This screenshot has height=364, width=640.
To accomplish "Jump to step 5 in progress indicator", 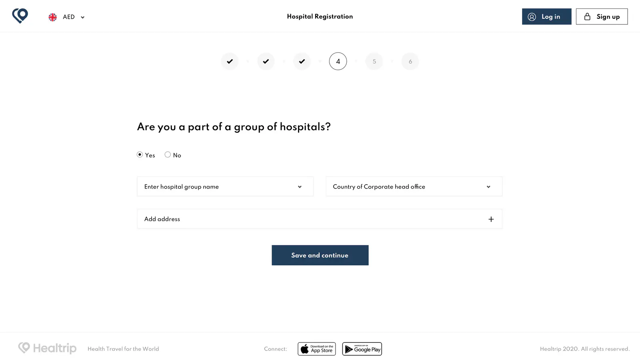I will tap(374, 62).
